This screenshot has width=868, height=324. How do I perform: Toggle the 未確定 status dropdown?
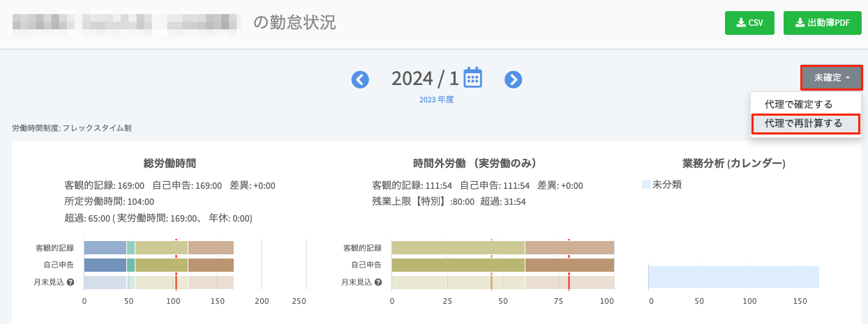click(832, 77)
